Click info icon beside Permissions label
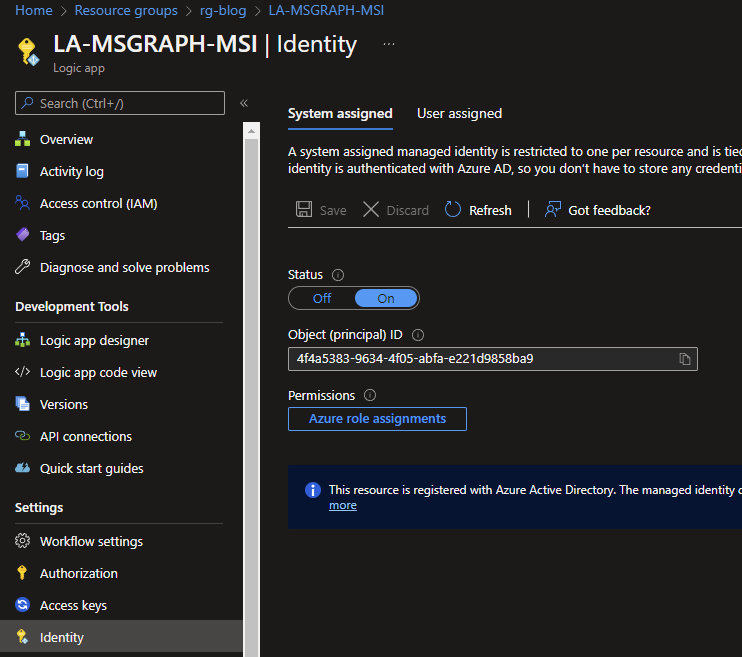 (370, 396)
